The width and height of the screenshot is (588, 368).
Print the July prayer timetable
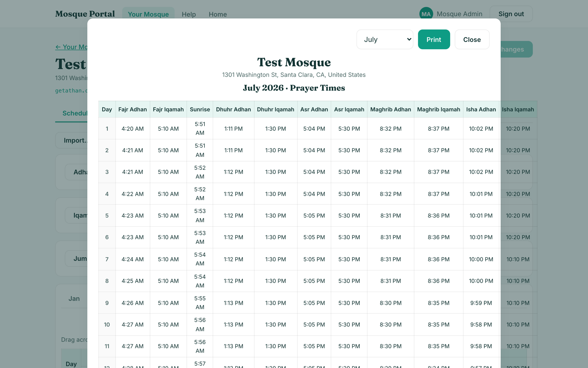tap(434, 39)
